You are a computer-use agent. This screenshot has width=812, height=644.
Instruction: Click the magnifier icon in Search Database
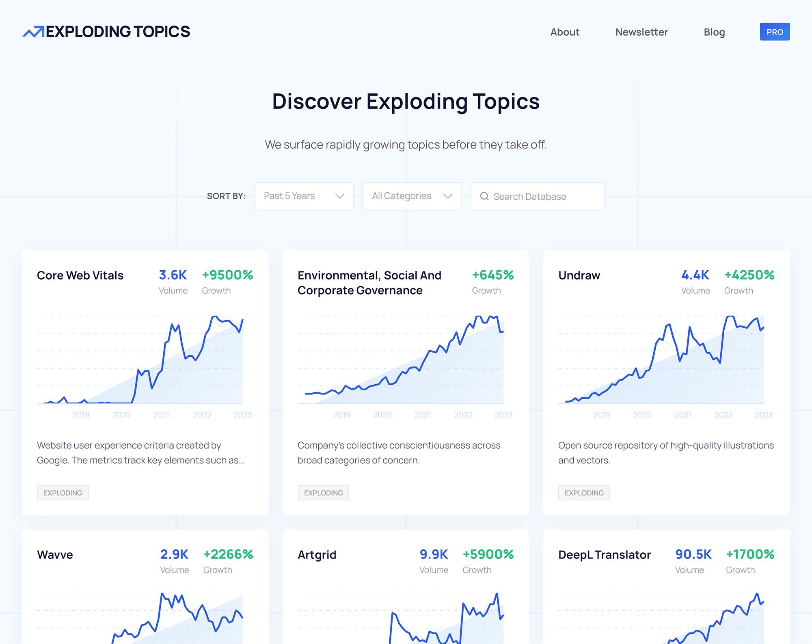(484, 196)
